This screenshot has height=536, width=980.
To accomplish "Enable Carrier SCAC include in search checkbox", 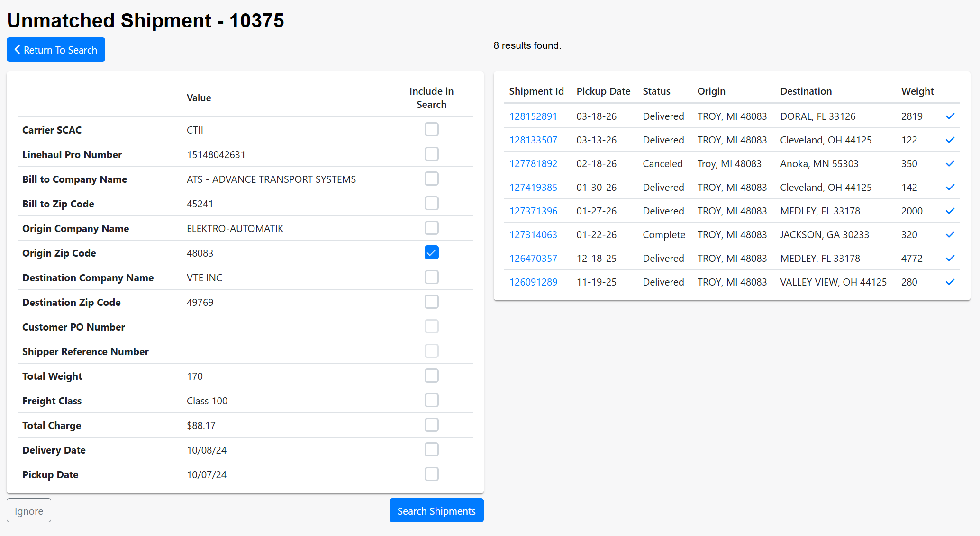I will click(431, 129).
